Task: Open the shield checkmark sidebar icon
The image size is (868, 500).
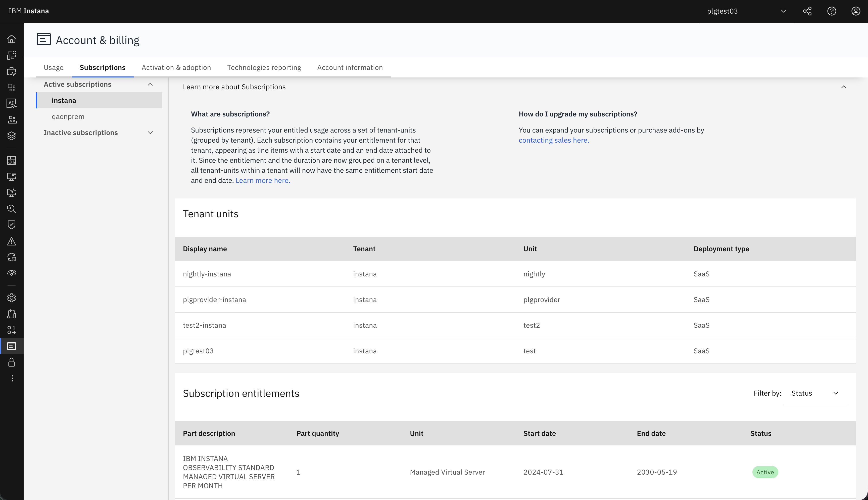Action: (x=12, y=225)
